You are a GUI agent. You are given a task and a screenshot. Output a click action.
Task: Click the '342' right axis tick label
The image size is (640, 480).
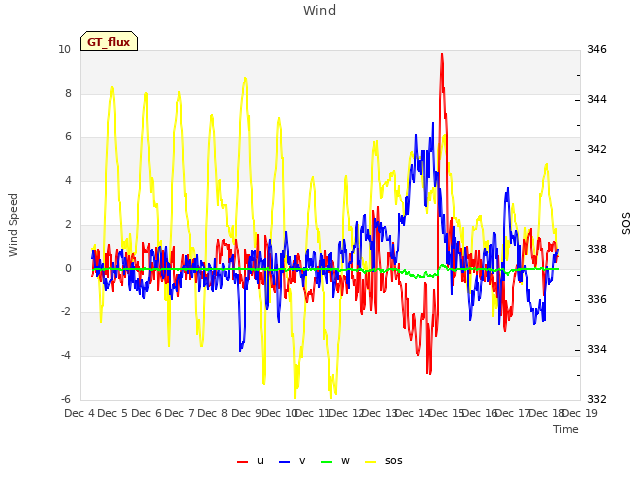click(x=597, y=149)
